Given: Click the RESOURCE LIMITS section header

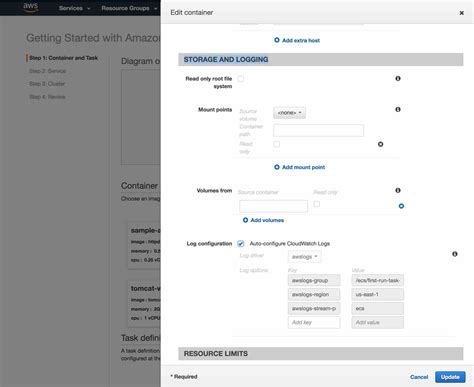Looking at the screenshot, I should click(x=321, y=354).
